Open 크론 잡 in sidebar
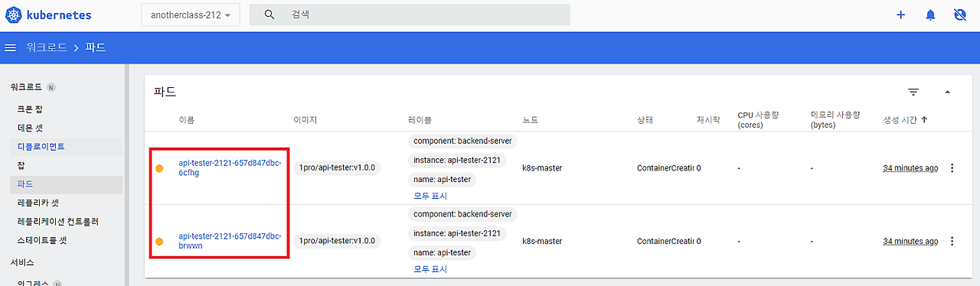Viewport: 980px width, 286px height. pyautogui.click(x=30, y=109)
